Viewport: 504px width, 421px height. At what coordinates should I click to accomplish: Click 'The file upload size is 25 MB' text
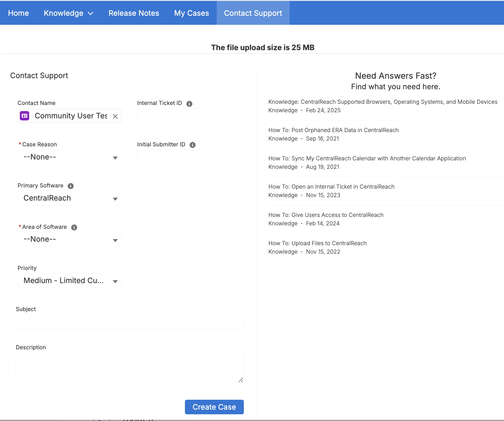263,48
